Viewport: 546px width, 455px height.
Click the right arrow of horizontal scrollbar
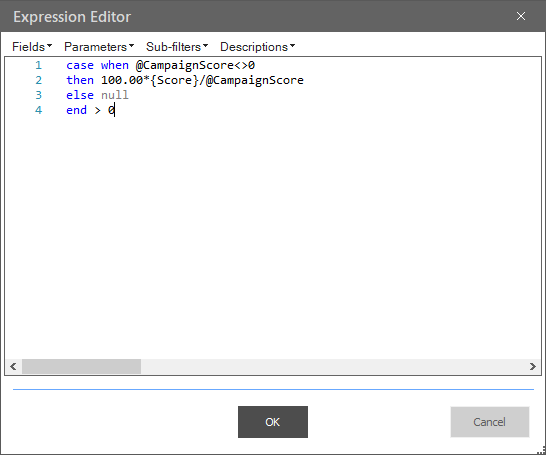[x=532, y=366]
